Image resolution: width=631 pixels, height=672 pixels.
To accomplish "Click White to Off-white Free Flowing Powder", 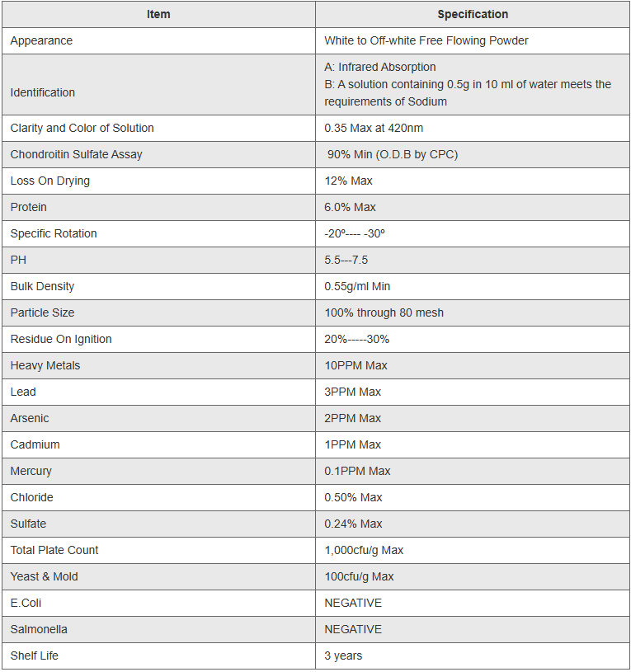I will point(426,40).
